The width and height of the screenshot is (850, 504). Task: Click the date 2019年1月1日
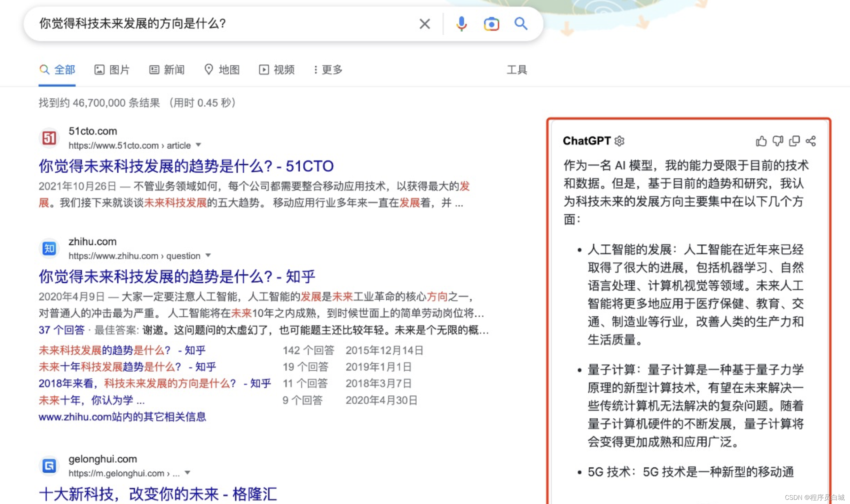378,367
